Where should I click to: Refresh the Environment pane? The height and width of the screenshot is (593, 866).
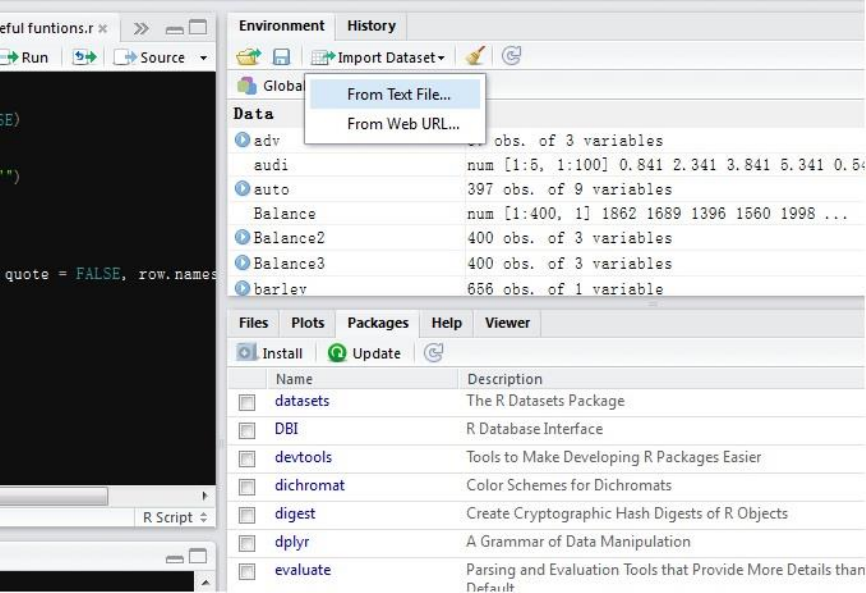pyautogui.click(x=511, y=56)
